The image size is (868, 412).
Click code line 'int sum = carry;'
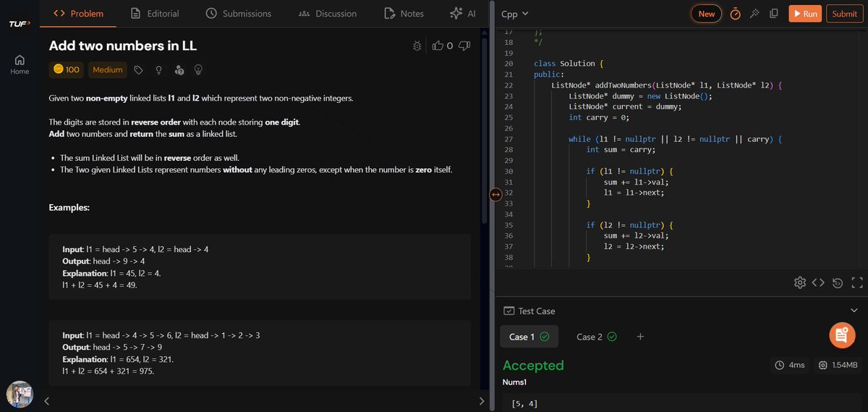620,150
